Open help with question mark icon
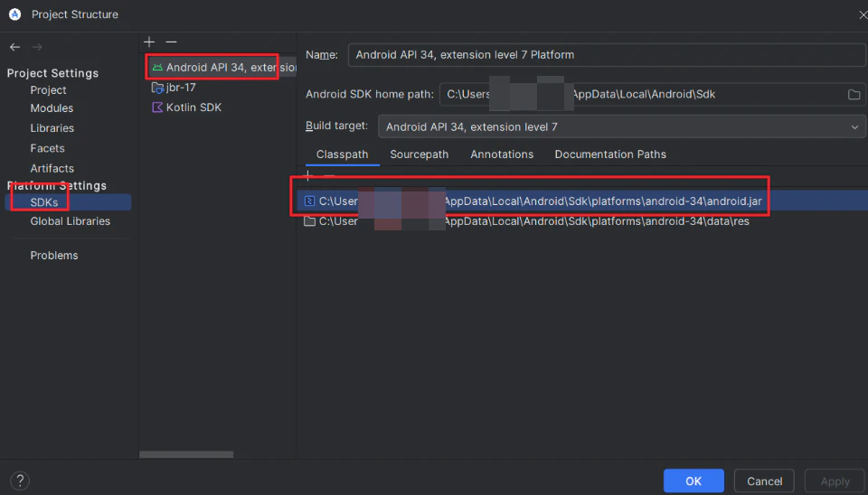 point(20,481)
